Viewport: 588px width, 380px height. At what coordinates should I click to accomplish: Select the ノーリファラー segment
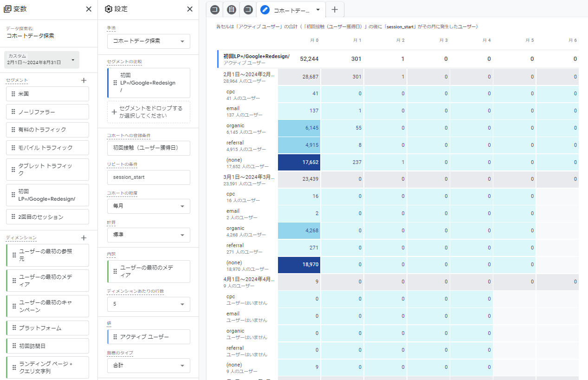48,112
